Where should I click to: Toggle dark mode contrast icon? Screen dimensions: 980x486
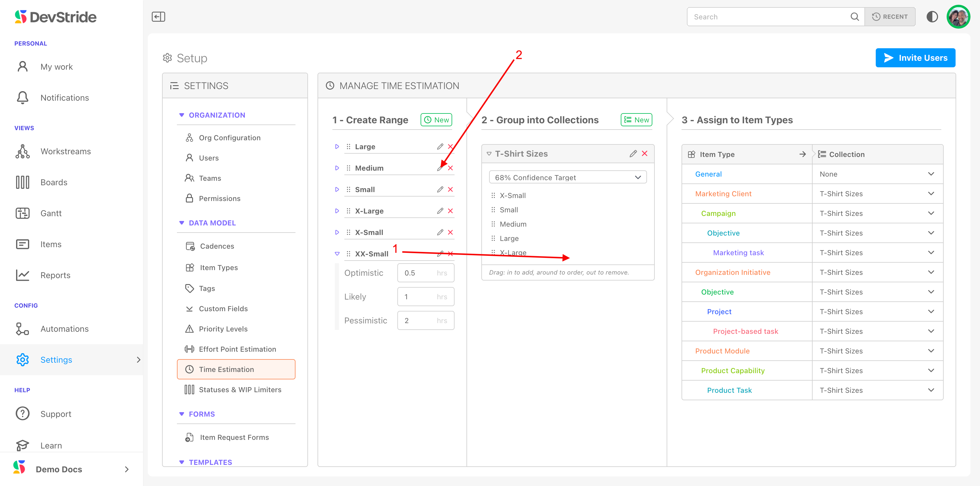pos(932,17)
